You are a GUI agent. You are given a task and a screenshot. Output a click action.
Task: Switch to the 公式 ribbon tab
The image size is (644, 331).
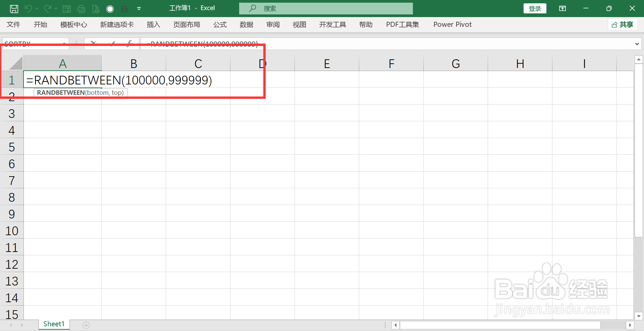click(220, 24)
